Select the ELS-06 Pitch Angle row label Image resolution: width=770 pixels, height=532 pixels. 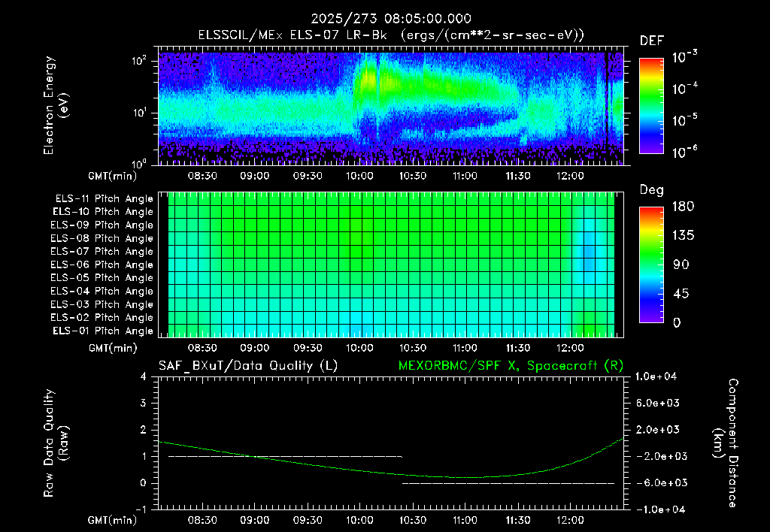[102, 264]
